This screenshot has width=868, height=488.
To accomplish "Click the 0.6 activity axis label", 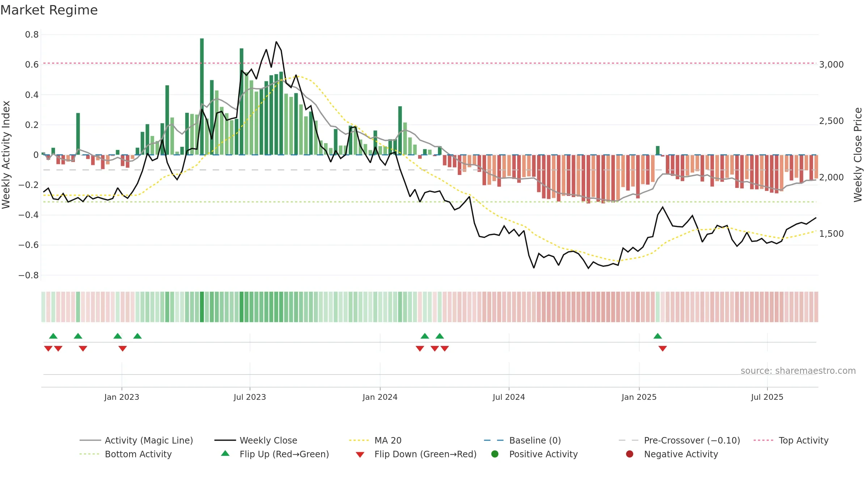I will tap(32, 64).
